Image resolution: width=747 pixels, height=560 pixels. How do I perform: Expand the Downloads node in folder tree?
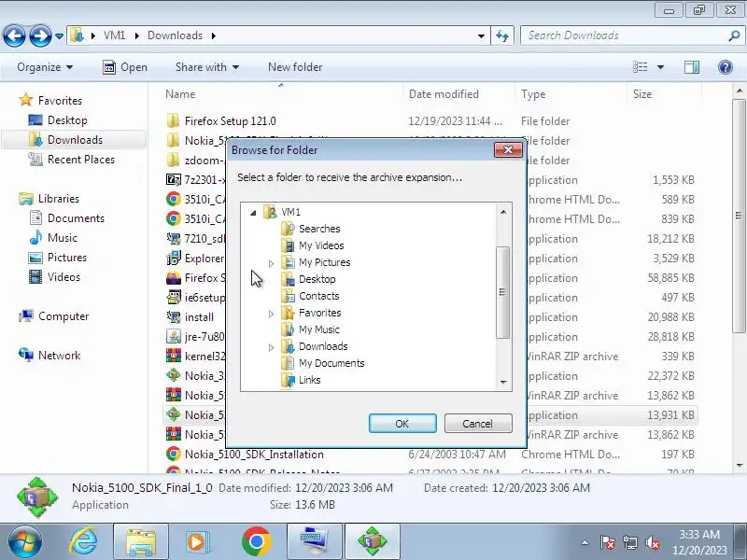point(271,347)
